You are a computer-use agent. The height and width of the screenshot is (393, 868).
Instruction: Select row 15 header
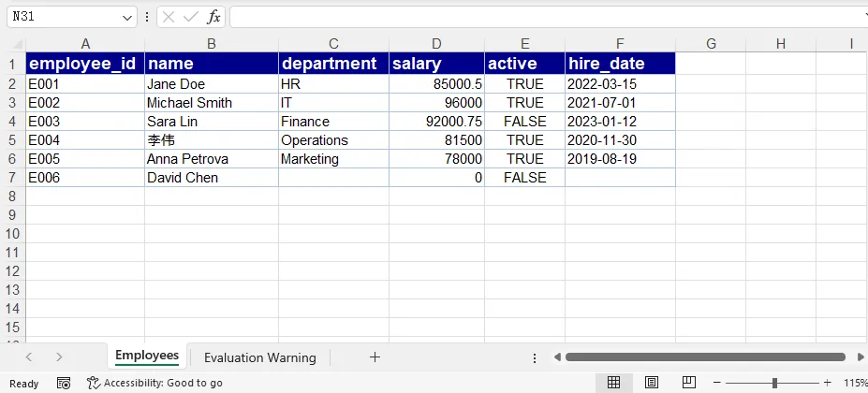(13, 327)
